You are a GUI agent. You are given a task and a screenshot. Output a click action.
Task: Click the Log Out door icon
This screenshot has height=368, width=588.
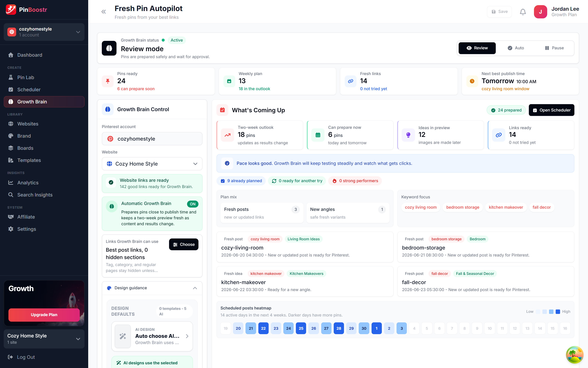10,357
